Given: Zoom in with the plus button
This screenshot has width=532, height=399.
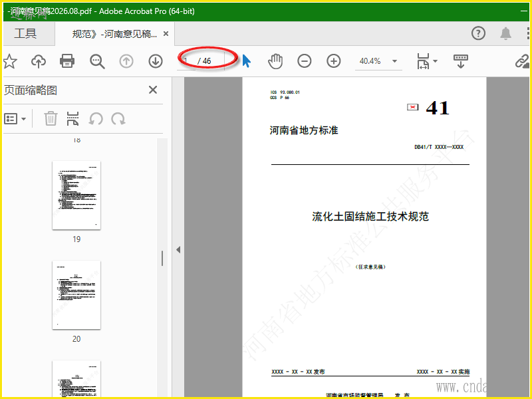Looking at the screenshot, I should click(334, 61).
